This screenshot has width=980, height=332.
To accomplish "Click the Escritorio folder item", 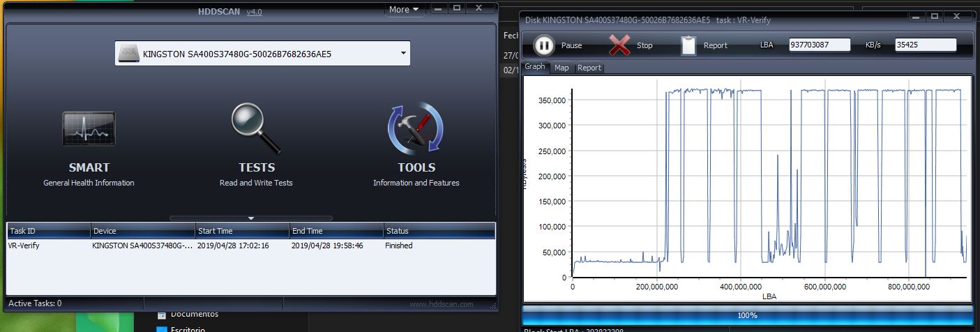I will [186, 329].
